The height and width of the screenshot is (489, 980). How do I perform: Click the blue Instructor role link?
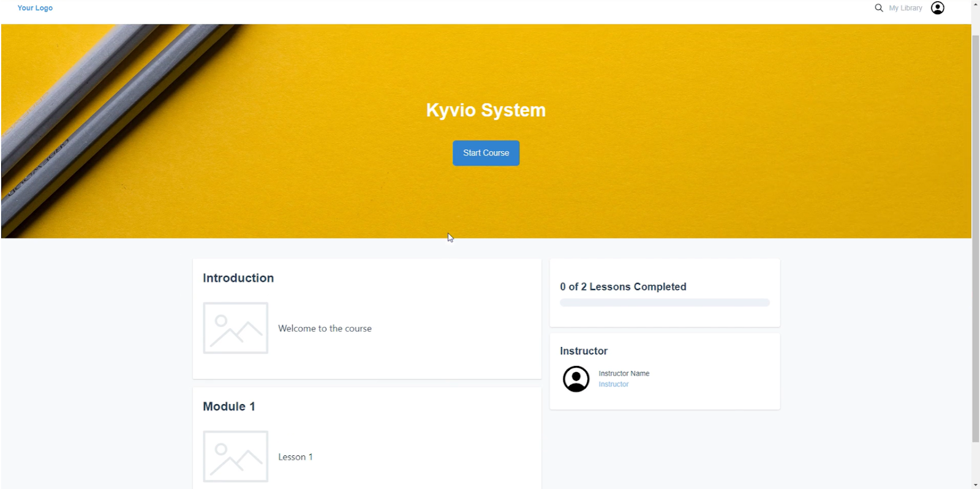[613, 384]
